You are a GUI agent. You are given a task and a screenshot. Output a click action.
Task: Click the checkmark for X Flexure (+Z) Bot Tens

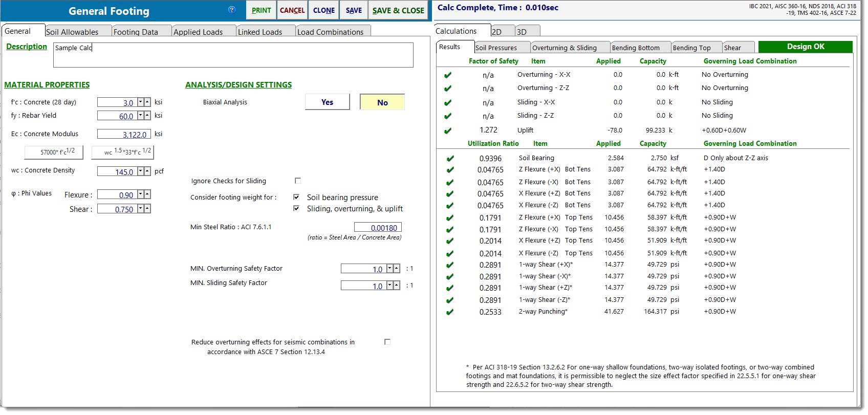pyautogui.click(x=450, y=194)
